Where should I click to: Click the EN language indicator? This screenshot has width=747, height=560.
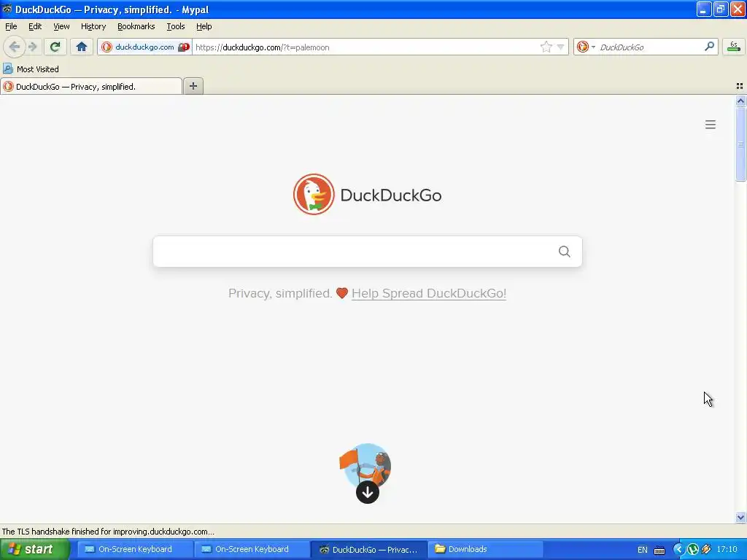point(642,550)
